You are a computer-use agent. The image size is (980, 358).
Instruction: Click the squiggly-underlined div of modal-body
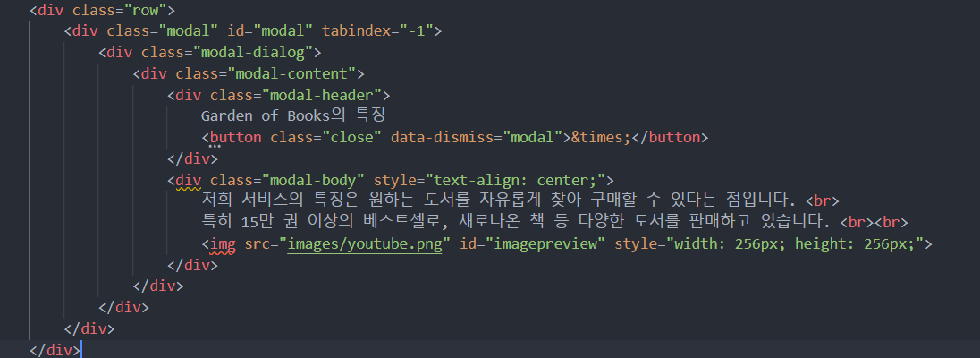click(x=188, y=181)
